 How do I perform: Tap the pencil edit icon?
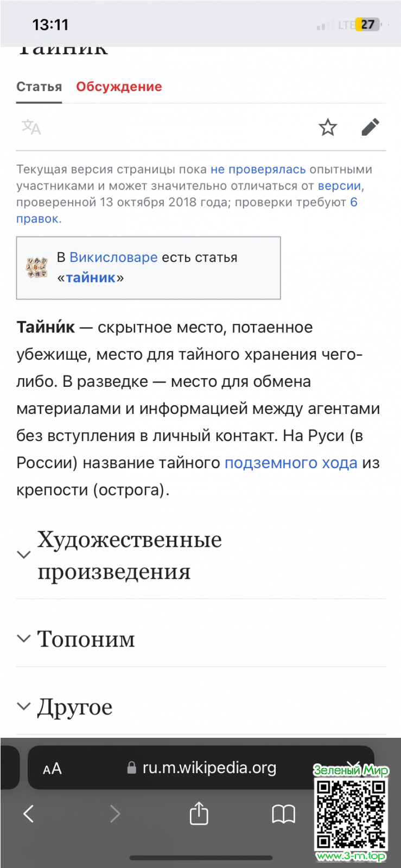(x=370, y=127)
